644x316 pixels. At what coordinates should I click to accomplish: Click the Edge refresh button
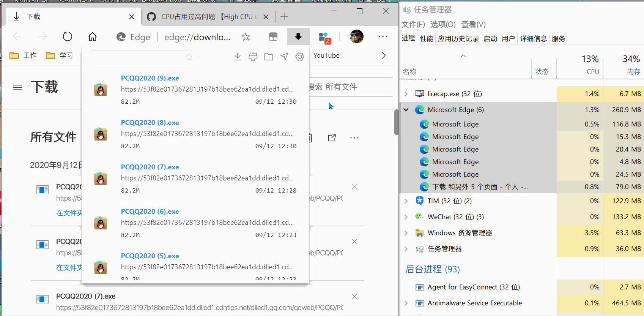coord(67,37)
